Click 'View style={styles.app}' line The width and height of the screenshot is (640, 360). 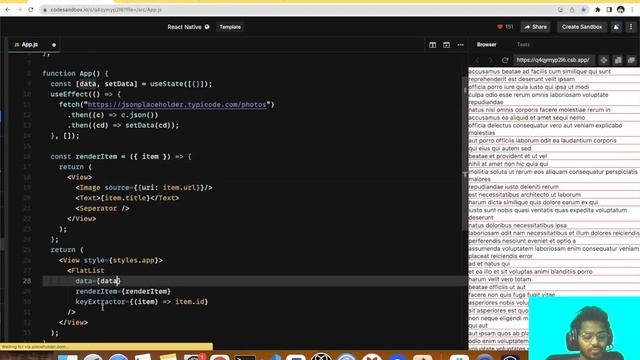tap(111, 260)
